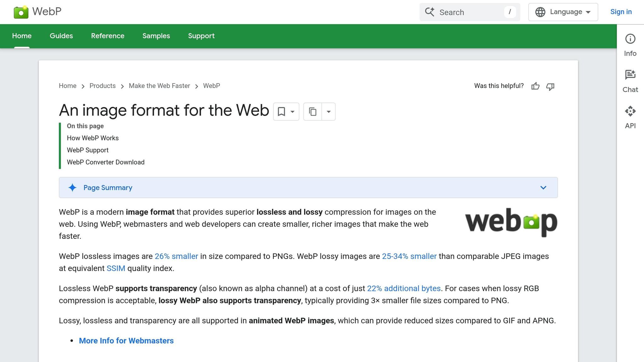Focus the Search input field
Viewport: 644px width, 362px height.
469,12
